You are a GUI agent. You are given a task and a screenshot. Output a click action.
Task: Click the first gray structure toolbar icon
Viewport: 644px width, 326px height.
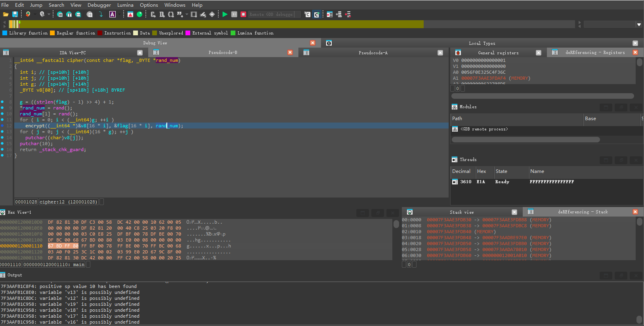coord(153,14)
